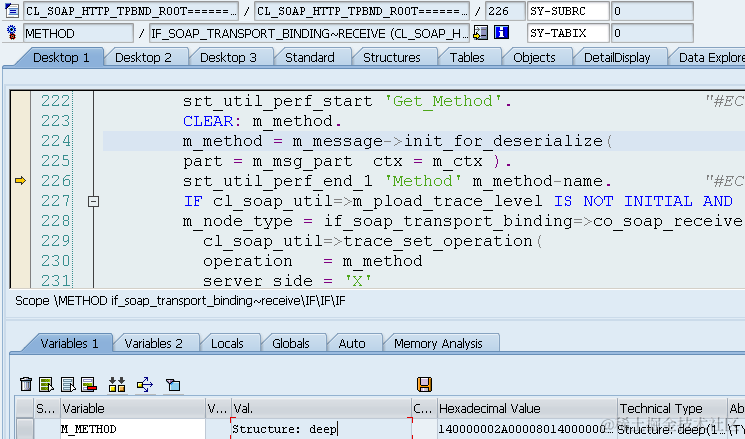Click line 230 operation = m_method
Image resolution: width=745 pixels, height=439 pixels.
pyautogui.click(x=313, y=261)
